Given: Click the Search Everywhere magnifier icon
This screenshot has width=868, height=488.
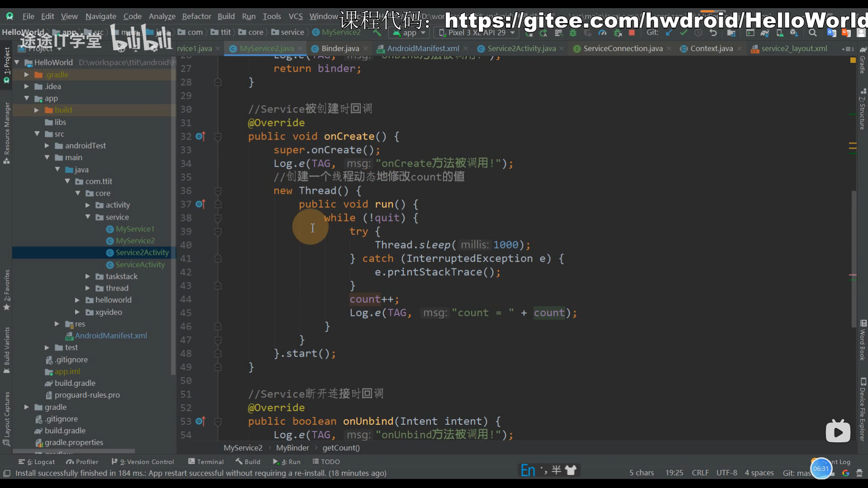Looking at the screenshot, I should point(813,33).
